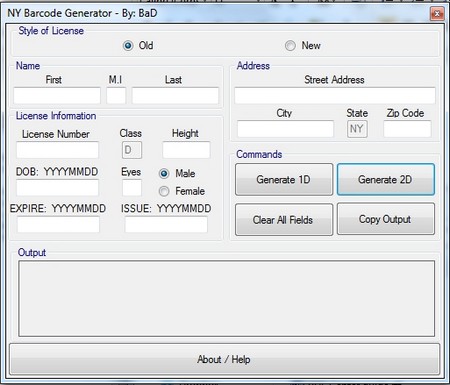Image resolution: width=450 pixels, height=385 pixels.
Task: Click inside the Output text box
Action: (227, 299)
